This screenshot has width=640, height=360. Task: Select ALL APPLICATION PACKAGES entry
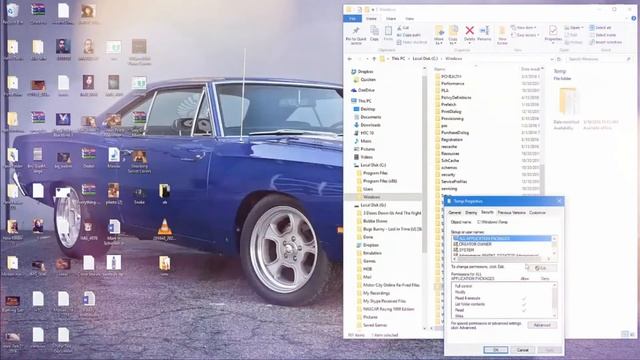pos(502,238)
